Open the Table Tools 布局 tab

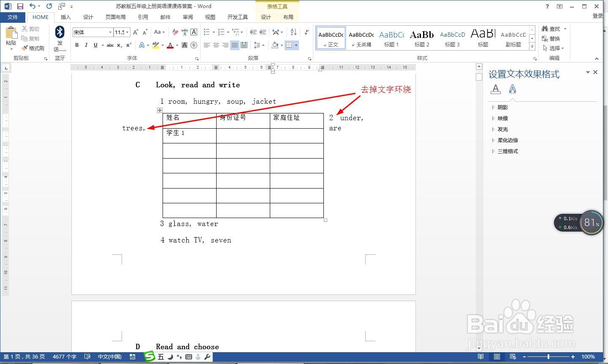pyautogui.click(x=288, y=17)
